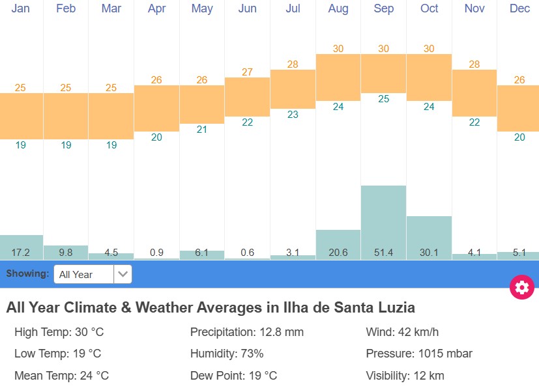Select the Jul column header
539x392 pixels.
tap(293, 9)
